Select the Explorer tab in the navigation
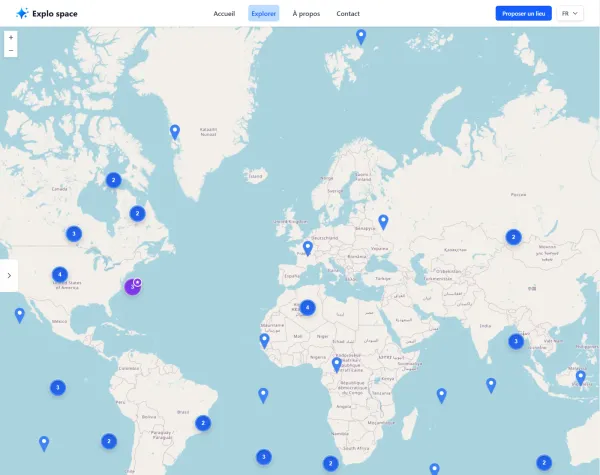This screenshot has height=475, width=600. (264, 14)
